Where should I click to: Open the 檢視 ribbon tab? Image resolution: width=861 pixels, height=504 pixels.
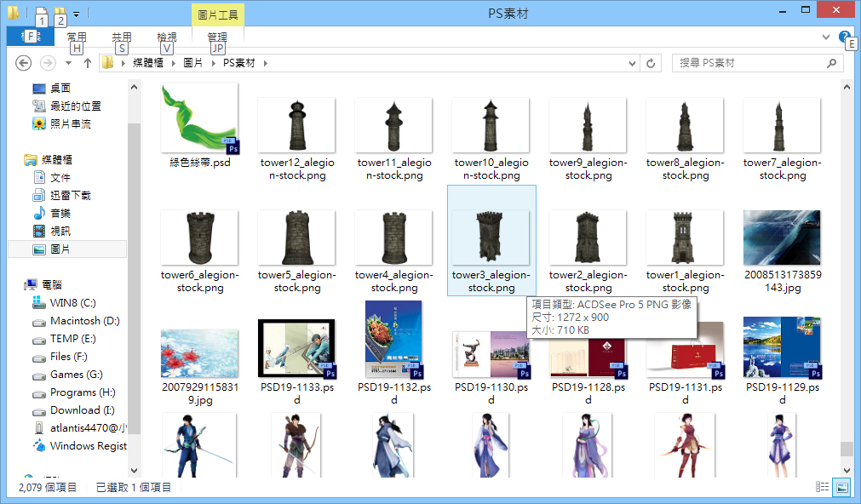click(x=167, y=37)
